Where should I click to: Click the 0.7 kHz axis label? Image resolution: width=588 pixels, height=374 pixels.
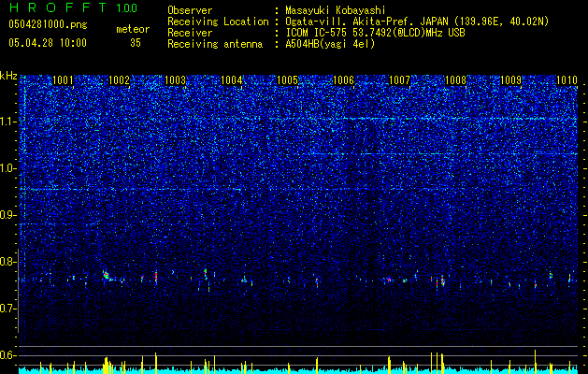coord(8,309)
